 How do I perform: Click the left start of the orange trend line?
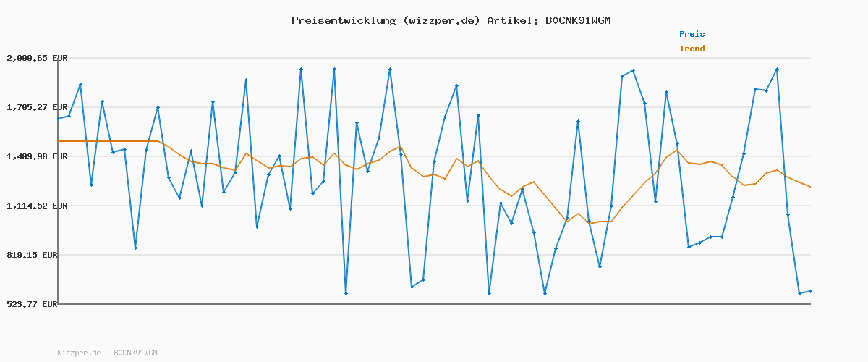pyautogui.click(x=58, y=141)
